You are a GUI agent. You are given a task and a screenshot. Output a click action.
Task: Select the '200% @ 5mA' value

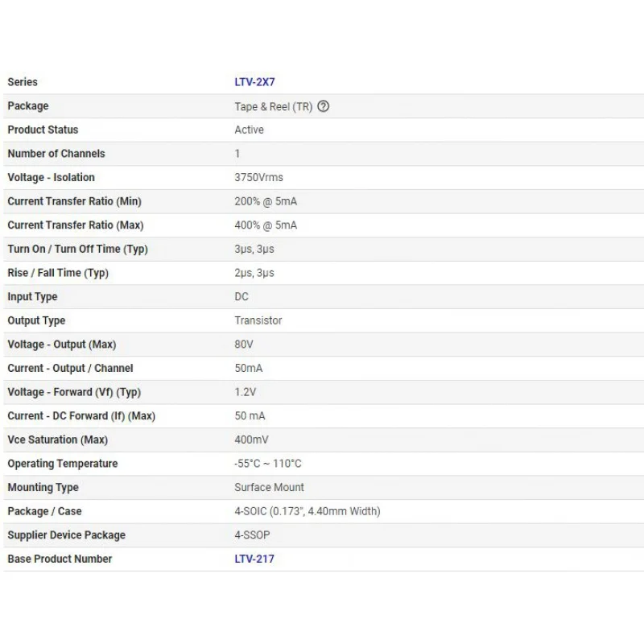pos(266,201)
